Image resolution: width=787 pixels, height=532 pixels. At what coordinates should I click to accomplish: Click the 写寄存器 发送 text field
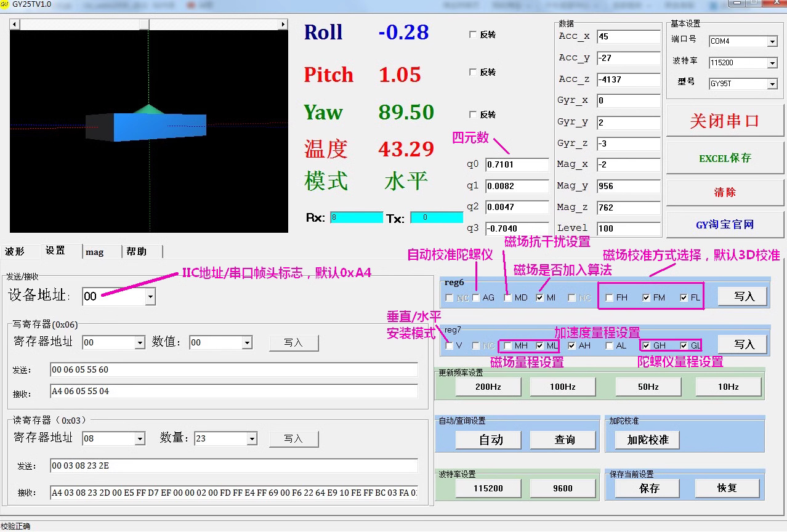[234, 369]
